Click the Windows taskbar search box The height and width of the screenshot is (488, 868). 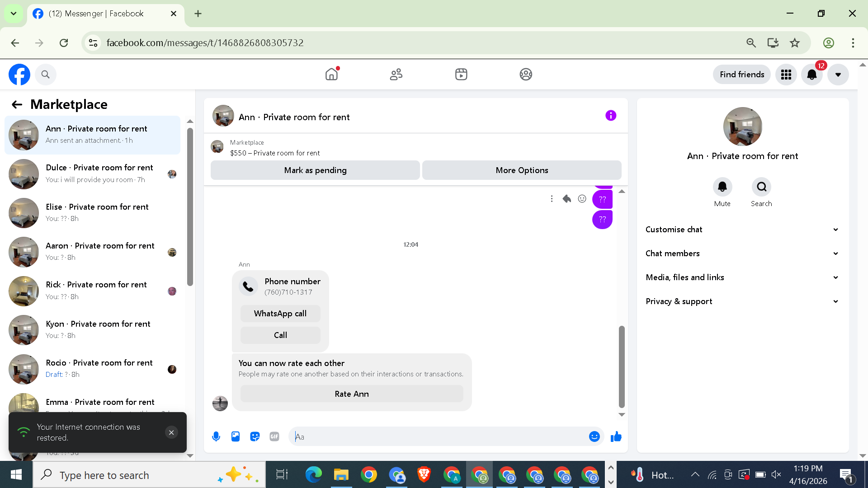pyautogui.click(x=149, y=475)
